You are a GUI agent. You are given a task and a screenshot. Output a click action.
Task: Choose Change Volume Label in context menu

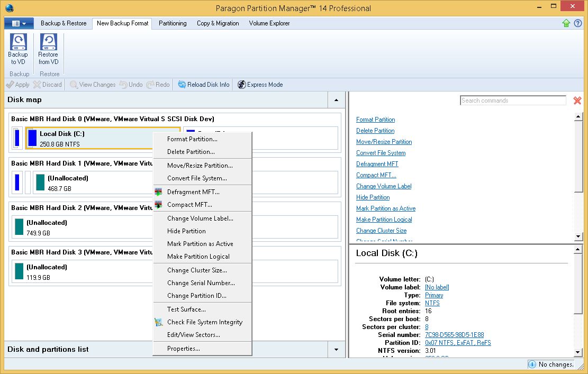coord(203,218)
